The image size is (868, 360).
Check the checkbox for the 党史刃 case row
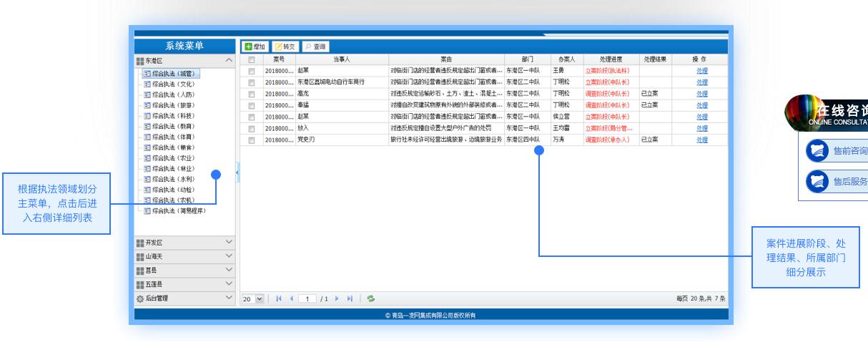tap(251, 140)
